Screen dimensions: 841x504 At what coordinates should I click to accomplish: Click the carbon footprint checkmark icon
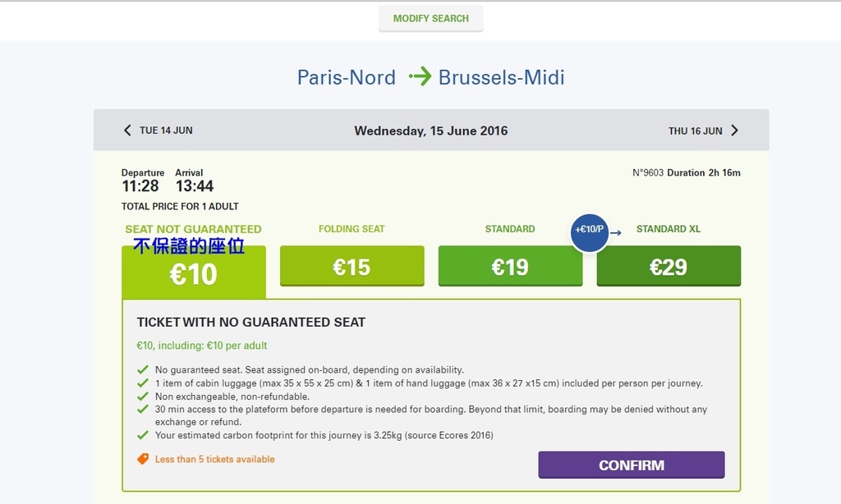143,435
